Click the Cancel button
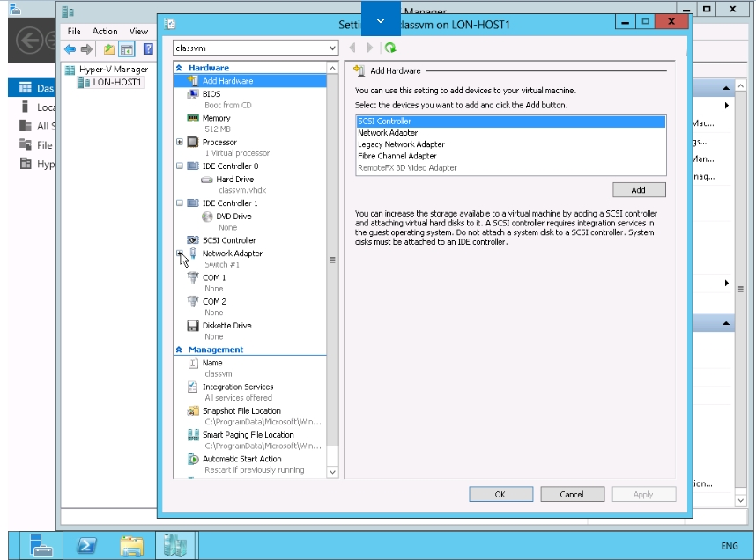 (573, 494)
